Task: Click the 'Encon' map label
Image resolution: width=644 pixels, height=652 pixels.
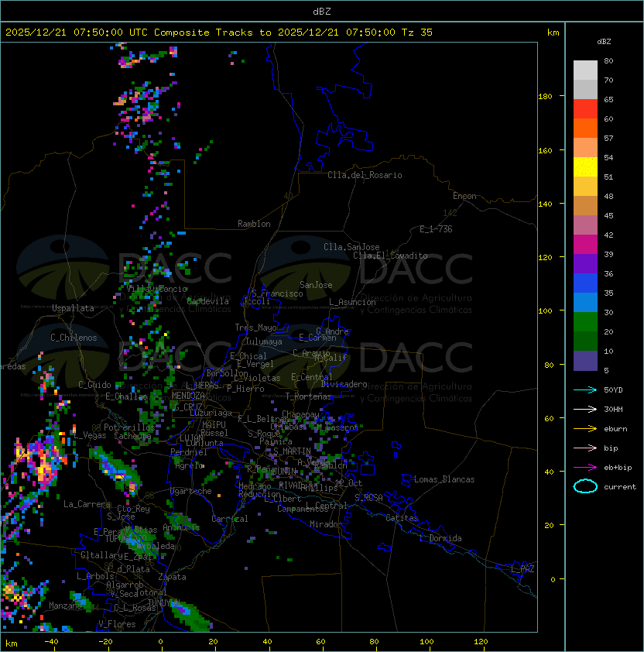Action: tap(464, 196)
